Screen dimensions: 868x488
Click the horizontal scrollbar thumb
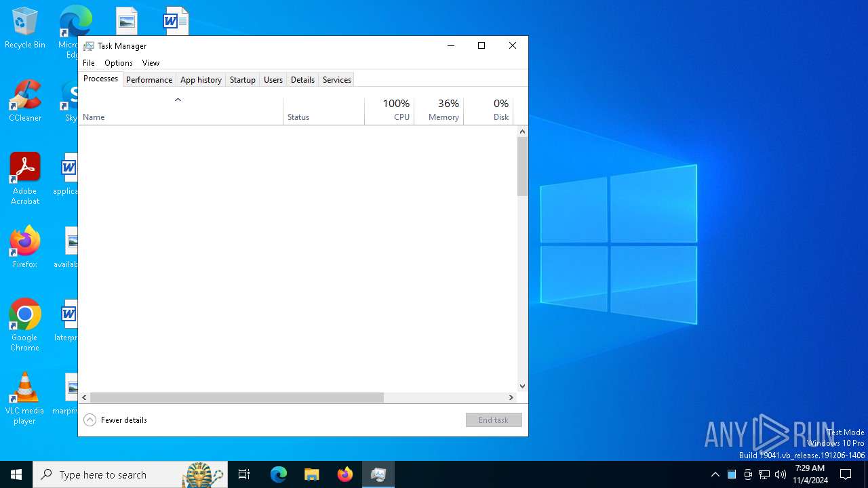click(x=237, y=398)
